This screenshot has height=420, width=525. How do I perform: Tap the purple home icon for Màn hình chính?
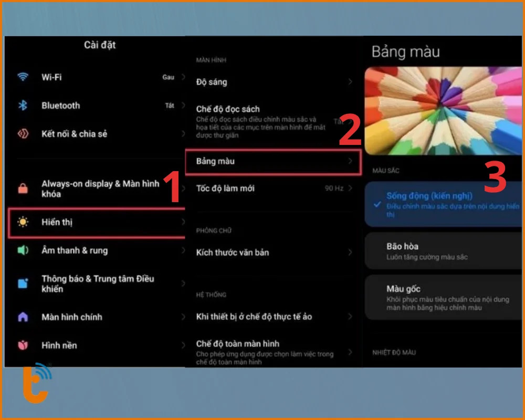click(23, 317)
